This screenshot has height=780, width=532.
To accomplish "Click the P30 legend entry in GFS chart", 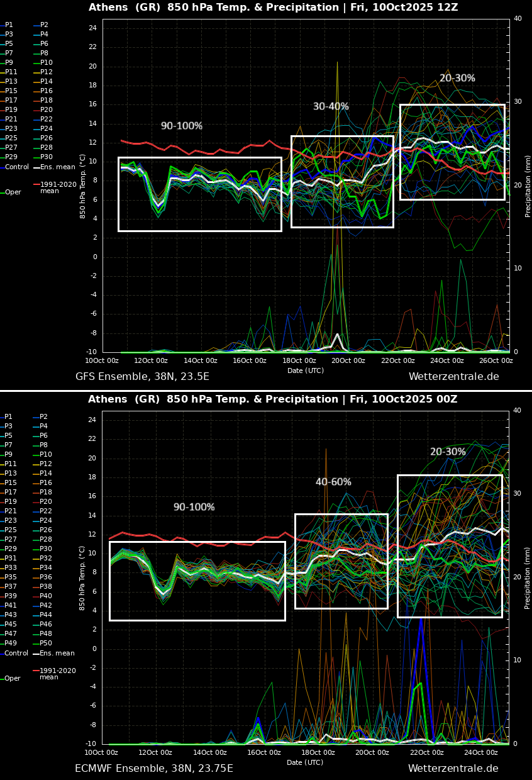I will point(46,157).
